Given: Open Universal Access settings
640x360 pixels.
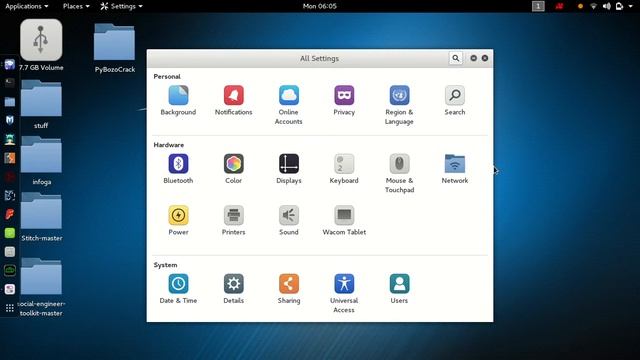Looking at the screenshot, I should tap(344, 293).
